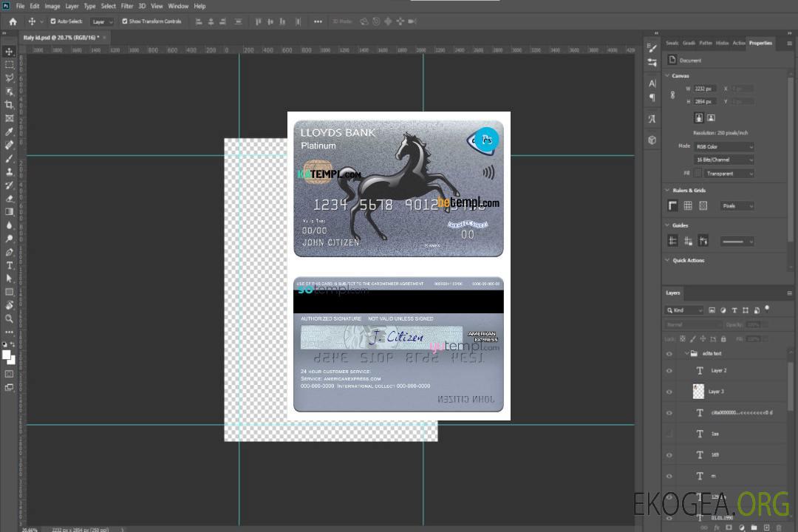The height and width of the screenshot is (532, 798).
Task: Toggle the Auto-Select checkbox
Action: click(x=53, y=21)
